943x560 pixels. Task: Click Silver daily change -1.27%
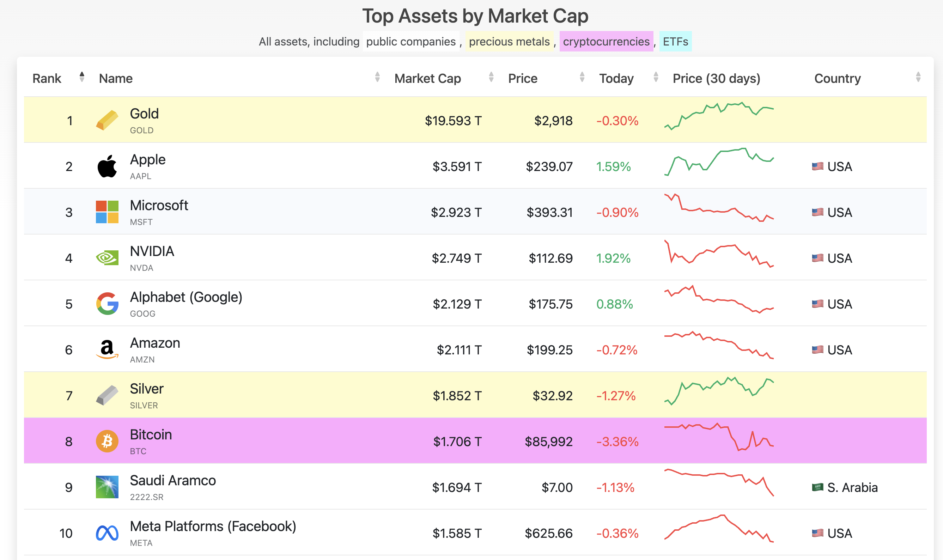tap(616, 396)
